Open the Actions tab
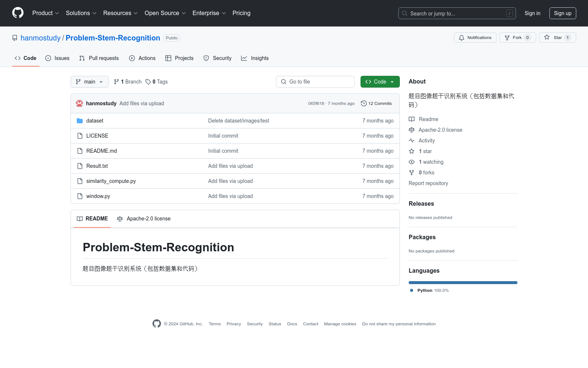Screen dimensions: 588x368 tap(142, 58)
